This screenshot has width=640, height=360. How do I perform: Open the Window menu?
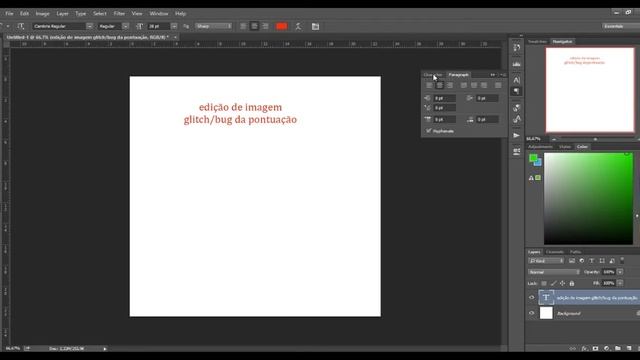[158, 13]
